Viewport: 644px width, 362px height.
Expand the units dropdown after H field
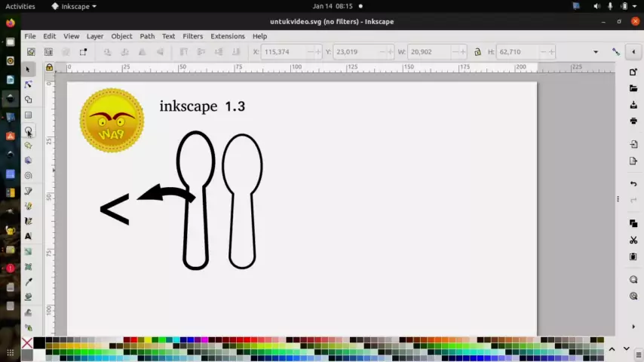[x=595, y=52]
